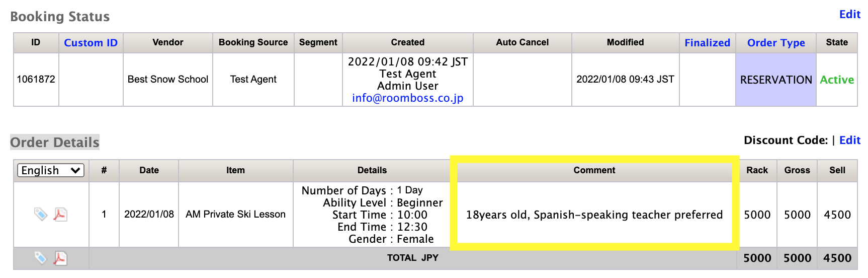The width and height of the screenshot is (868, 278).
Task: Click the Spanish-speaking teacher comment text
Action: coord(594,215)
